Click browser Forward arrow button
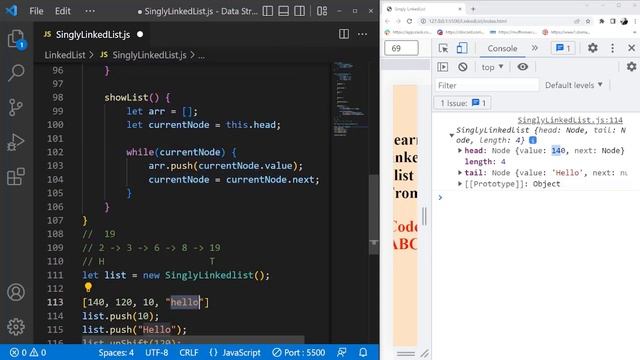 pos(398,21)
